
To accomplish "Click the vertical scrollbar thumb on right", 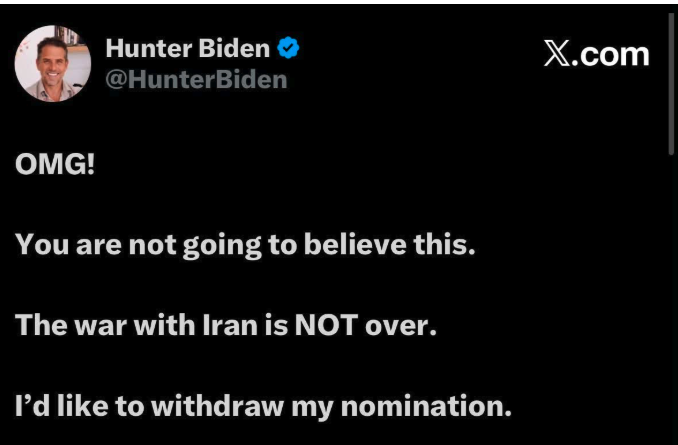I will [671, 82].
